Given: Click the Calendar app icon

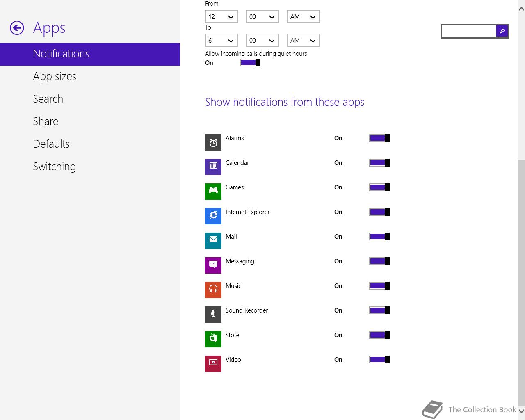Looking at the screenshot, I should 213,167.
